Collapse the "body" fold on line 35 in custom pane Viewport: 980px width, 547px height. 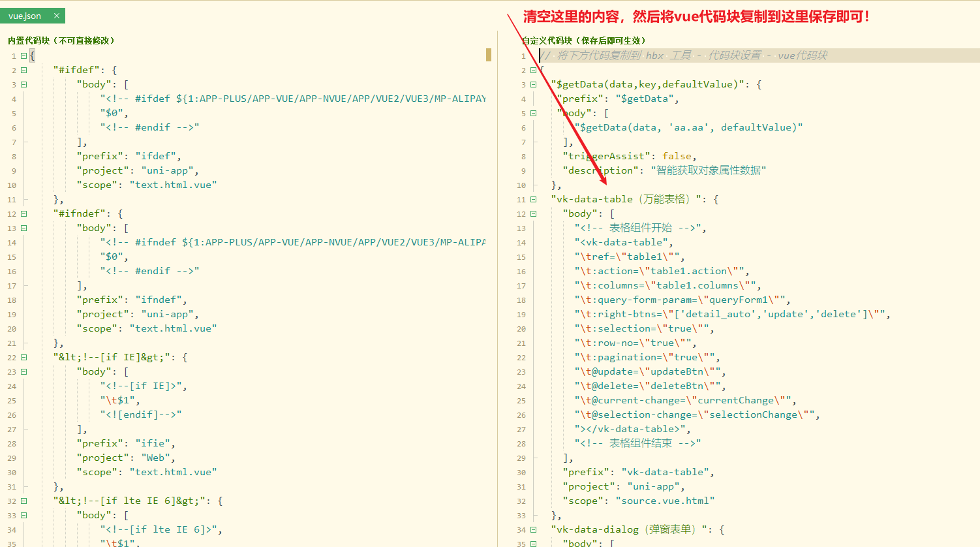(533, 544)
